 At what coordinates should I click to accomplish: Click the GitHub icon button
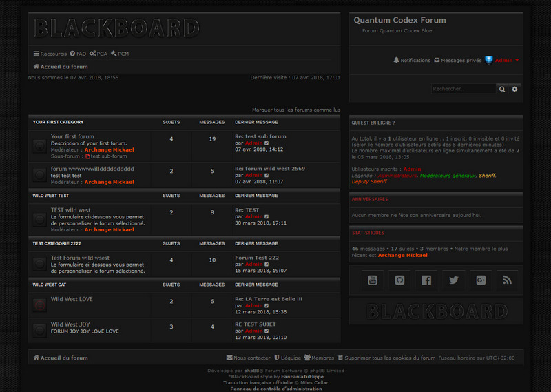click(x=399, y=280)
